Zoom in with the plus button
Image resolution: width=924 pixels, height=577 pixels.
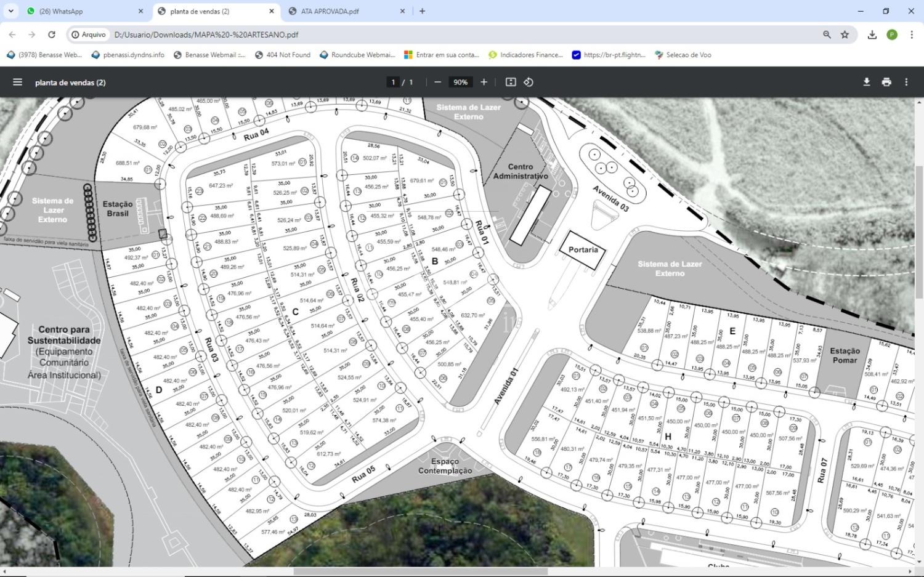point(484,82)
